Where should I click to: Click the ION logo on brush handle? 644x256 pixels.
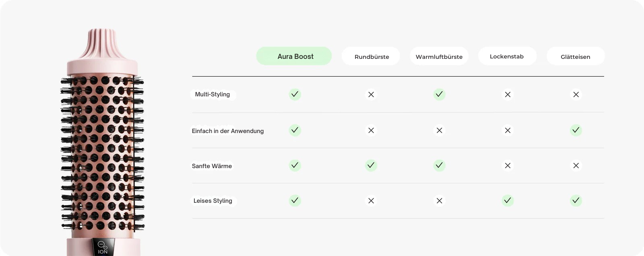click(x=103, y=248)
